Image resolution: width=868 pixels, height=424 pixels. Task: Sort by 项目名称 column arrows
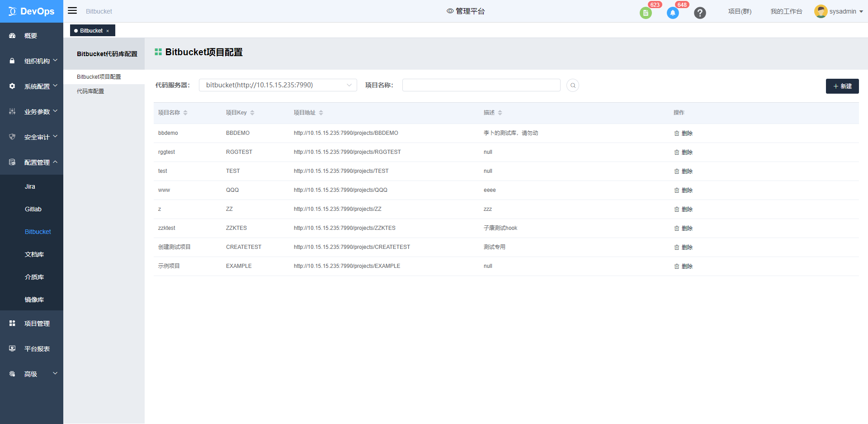185,113
